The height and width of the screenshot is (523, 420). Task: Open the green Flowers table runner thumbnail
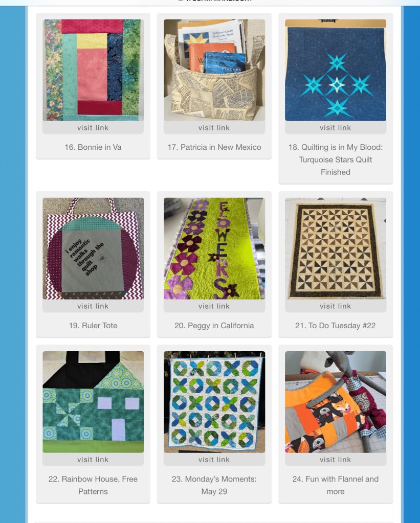point(214,248)
